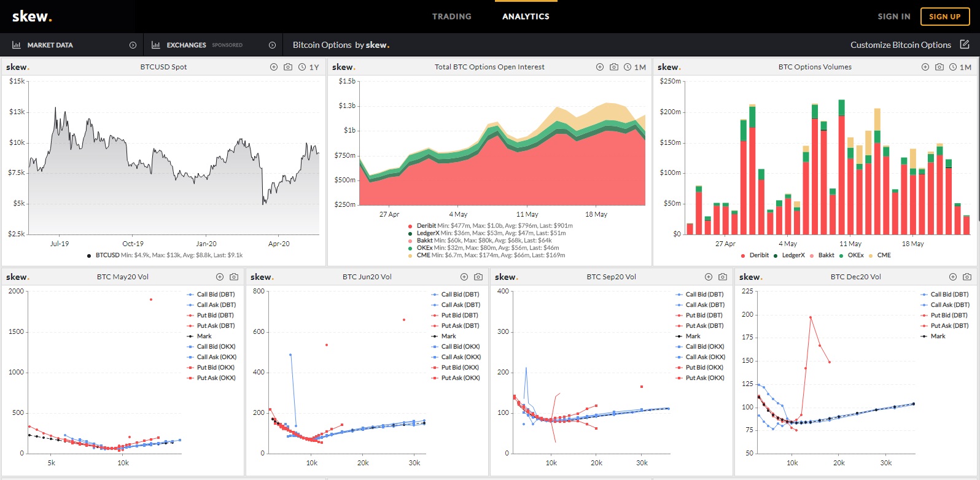Screen dimensions: 980x480
Task: Toggle Deribit series in Open Interest legend
Action: pyautogui.click(x=490, y=226)
